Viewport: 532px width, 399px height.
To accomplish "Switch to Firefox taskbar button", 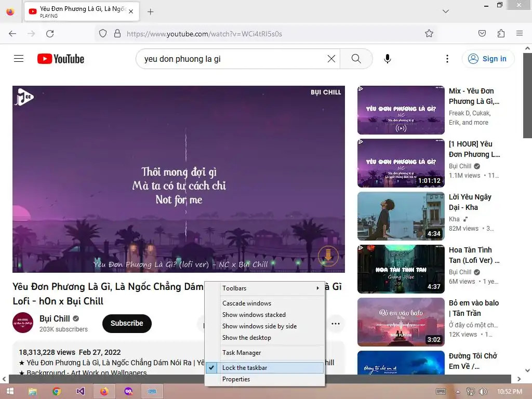I will click(x=104, y=392).
